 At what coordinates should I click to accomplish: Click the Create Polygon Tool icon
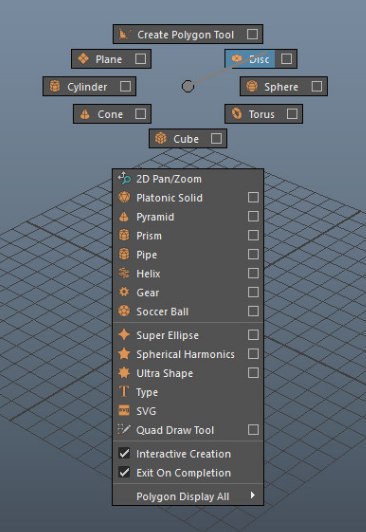tap(123, 34)
